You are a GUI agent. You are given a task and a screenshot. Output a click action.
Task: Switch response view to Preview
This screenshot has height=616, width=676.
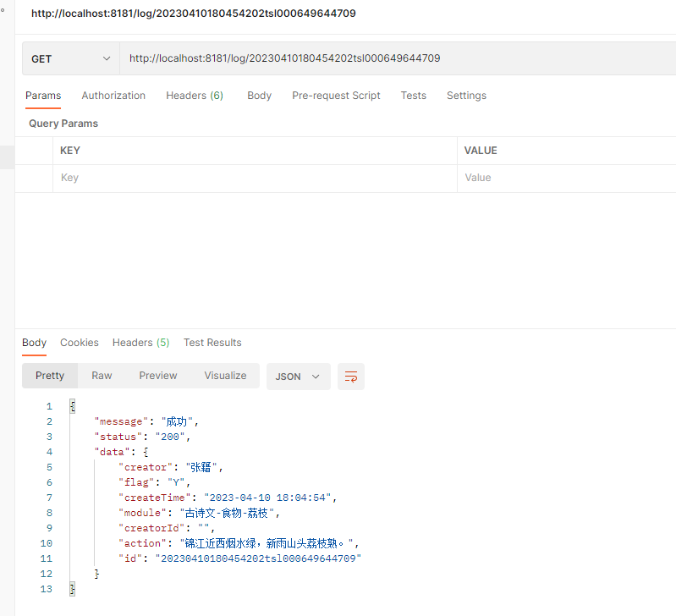pyautogui.click(x=158, y=376)
